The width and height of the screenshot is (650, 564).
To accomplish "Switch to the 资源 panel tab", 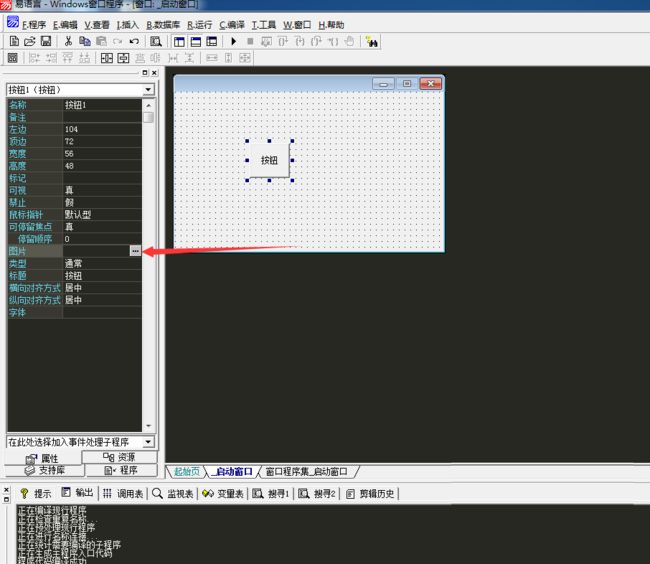I will click(119, 457).
